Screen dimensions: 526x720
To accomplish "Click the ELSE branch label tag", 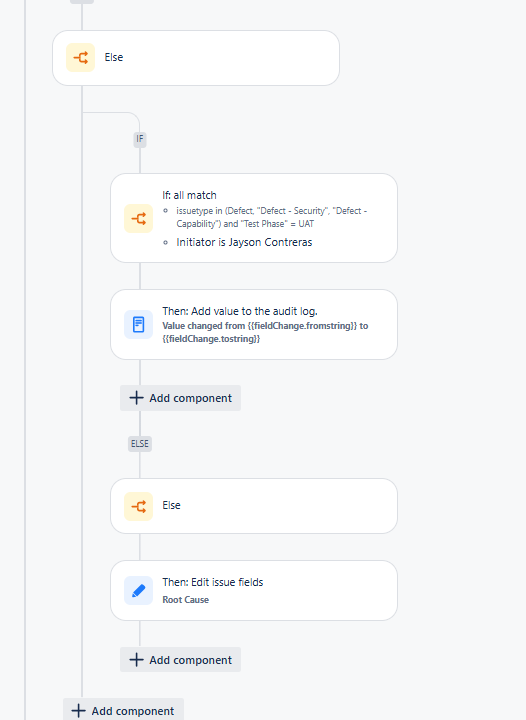I will click(140, 444).
